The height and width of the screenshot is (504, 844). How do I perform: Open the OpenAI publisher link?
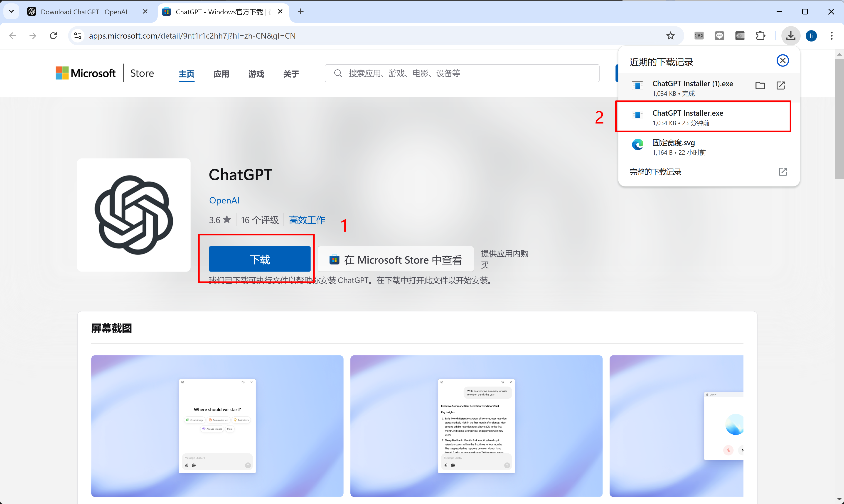(224, 200)
